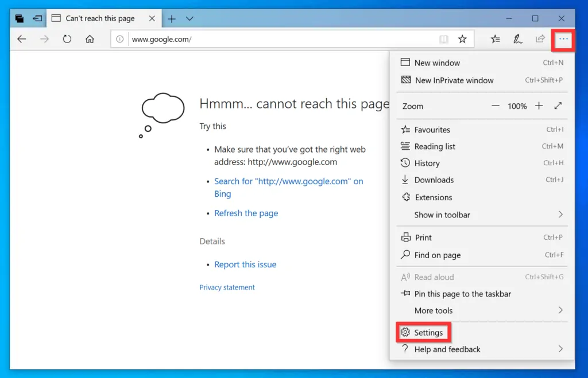Click the Report this issue link
The width and height of the screenshot is (588, 378).
[x=245, y=264]
